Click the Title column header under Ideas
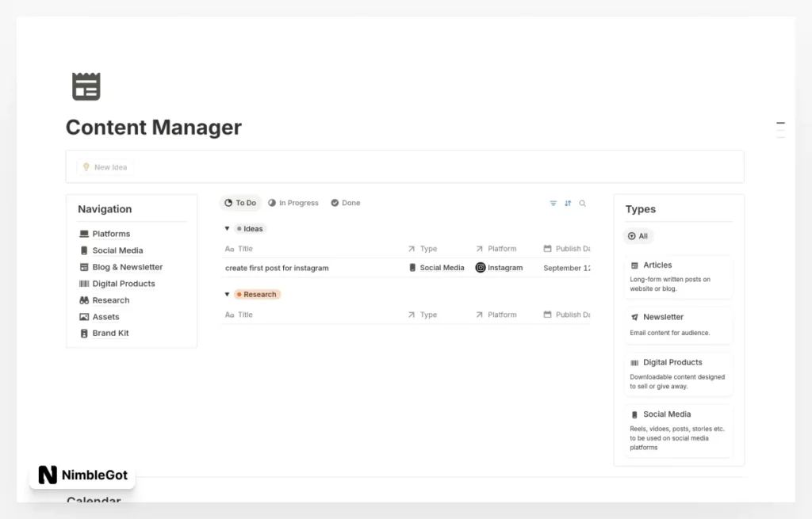The image size is (812, 519). [x=239, y=249]
